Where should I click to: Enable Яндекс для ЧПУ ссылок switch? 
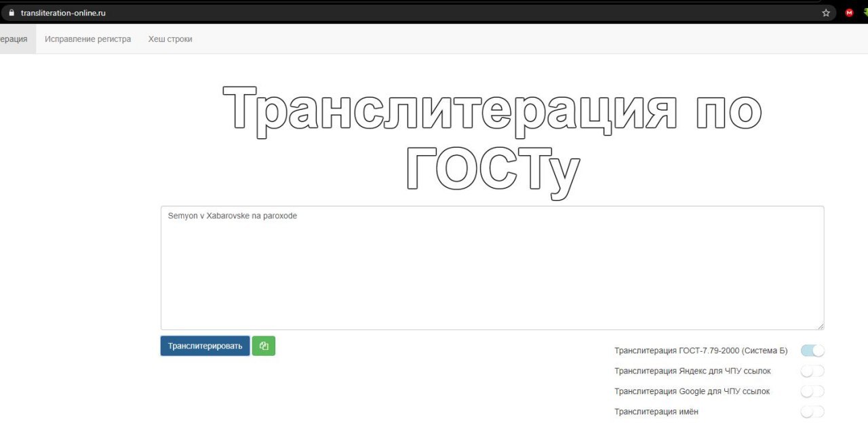812,371
